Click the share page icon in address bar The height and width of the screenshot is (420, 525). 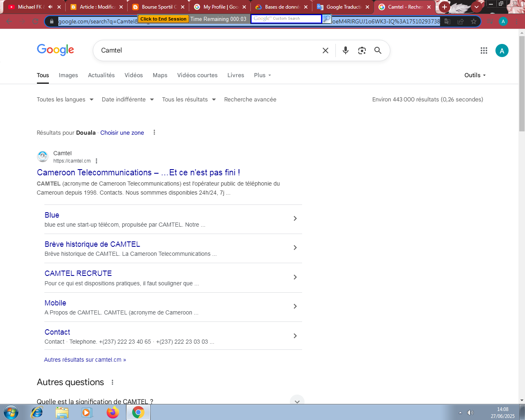(461, 21)
